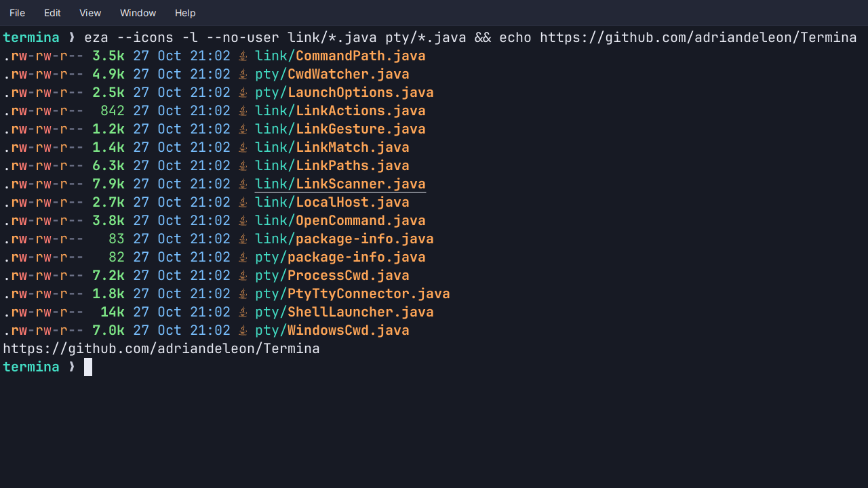
Task: Click the 842 size value
Action: (x=113, y=110)
